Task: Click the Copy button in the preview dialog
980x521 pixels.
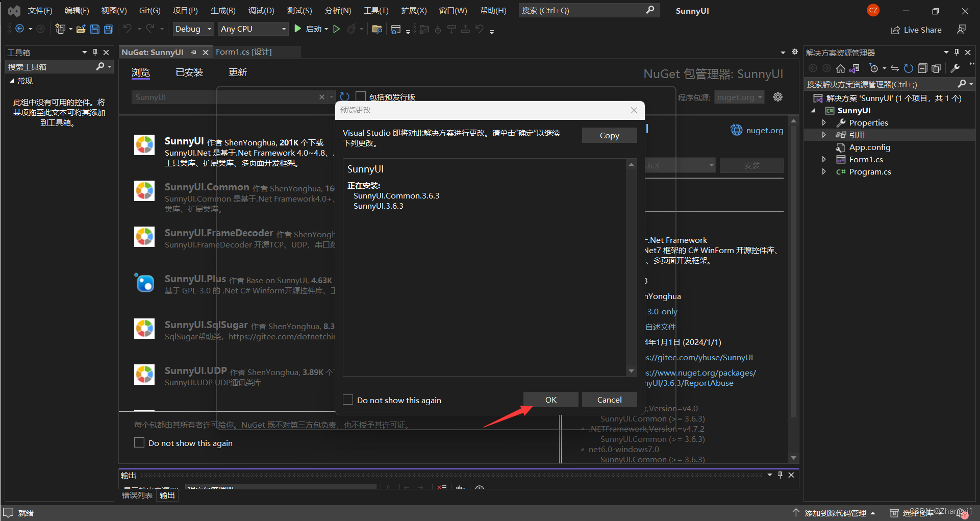Action: coord(609,135)
